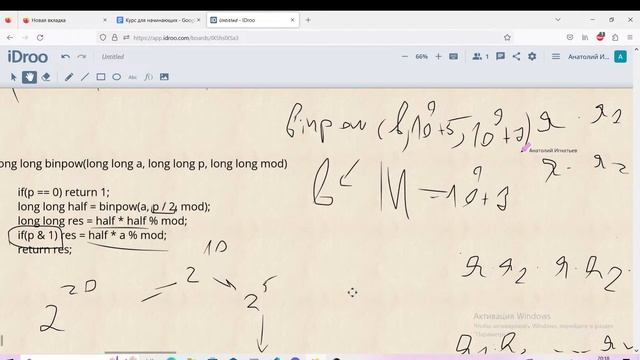The width and height of the screenshot is (640, 360).
Task: Select the eraser tool
Action: coord(46,77)
